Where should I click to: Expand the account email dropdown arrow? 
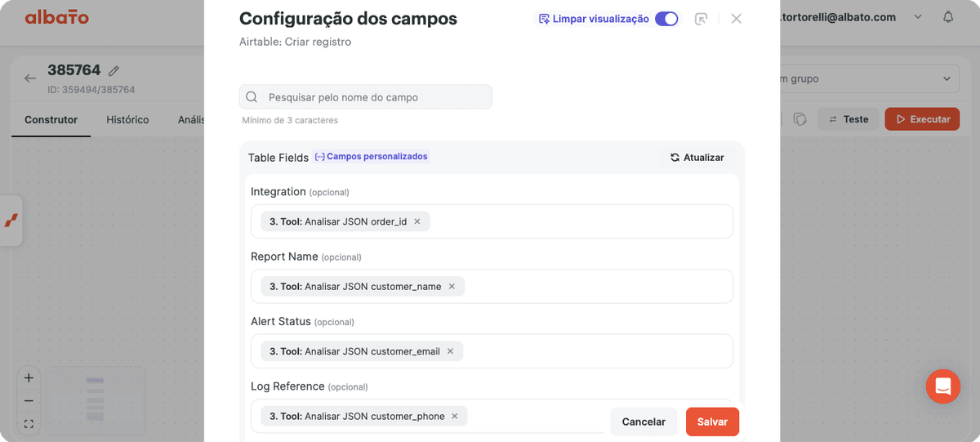pyautogui.click(x=918, y=17)
